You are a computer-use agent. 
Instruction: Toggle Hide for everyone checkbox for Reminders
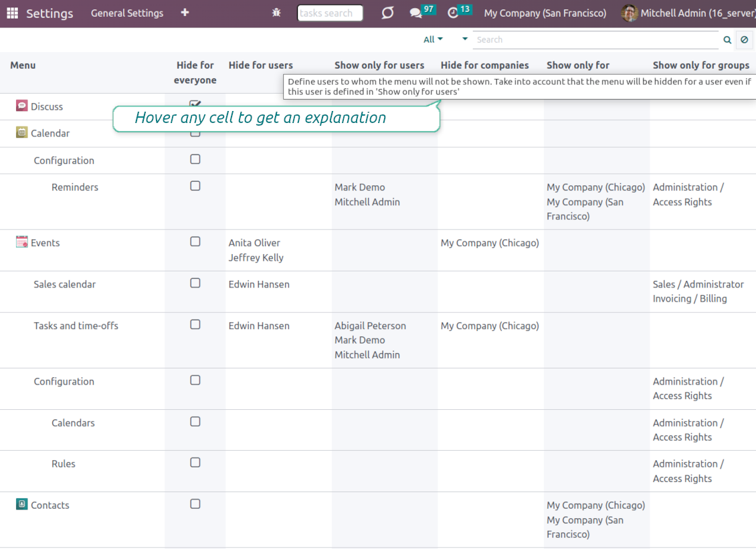point(195,186)
